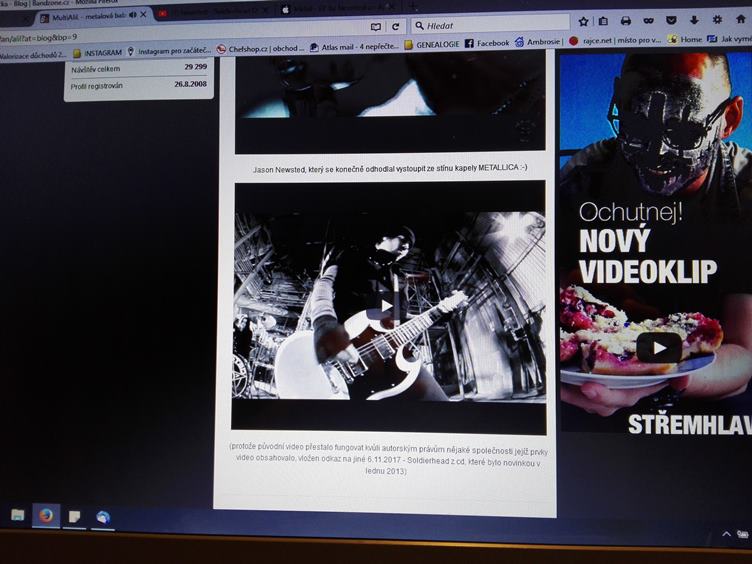The image size is (752, 564).
Task: Open the Valorizace důchodů bookmark
Action: pyautogui.click(x=33, y=56)
